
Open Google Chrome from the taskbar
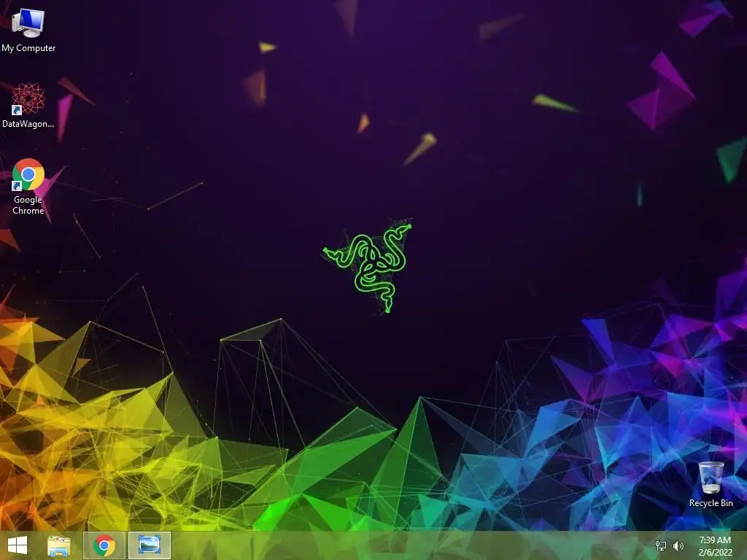[104, 545]
